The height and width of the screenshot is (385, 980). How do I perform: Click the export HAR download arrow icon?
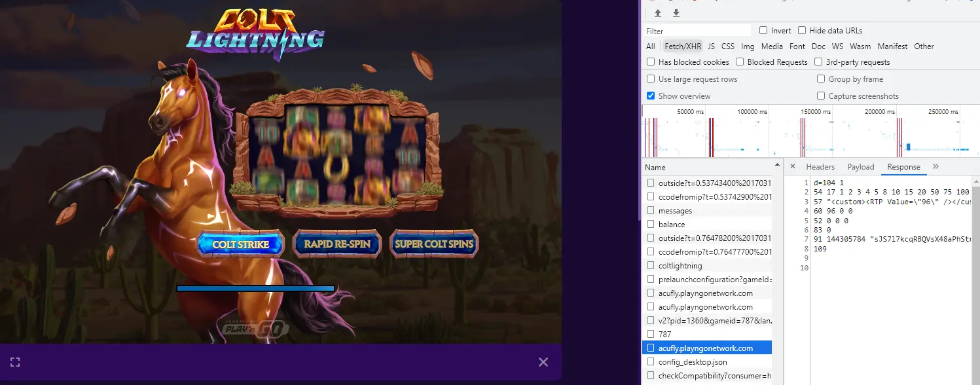click(676, 13)
